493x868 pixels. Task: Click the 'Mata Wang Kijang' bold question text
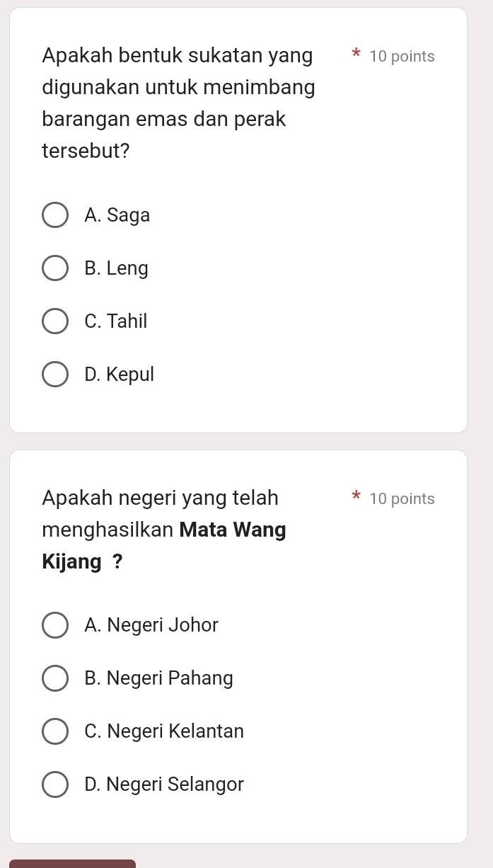232,530
